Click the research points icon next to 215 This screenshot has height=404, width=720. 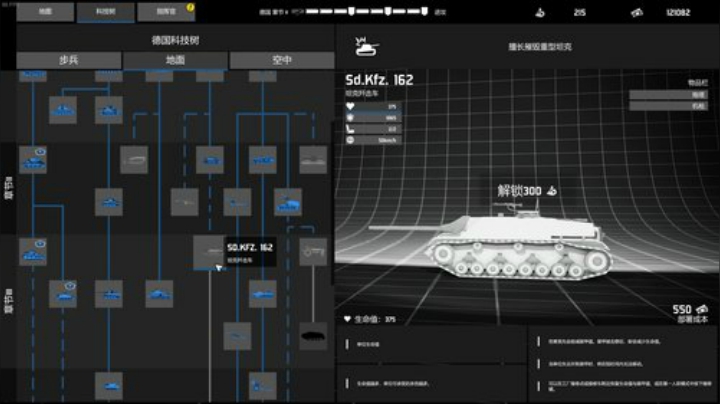coord(540,12)
